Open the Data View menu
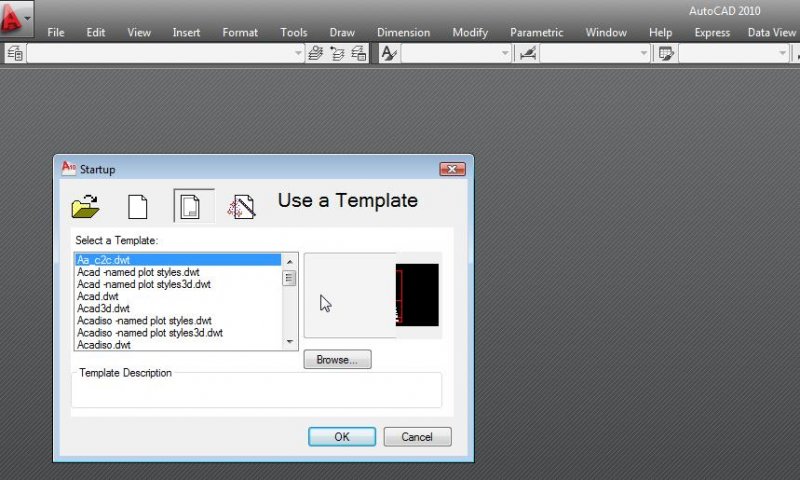800x480 pixels. [x=771, y=33]
